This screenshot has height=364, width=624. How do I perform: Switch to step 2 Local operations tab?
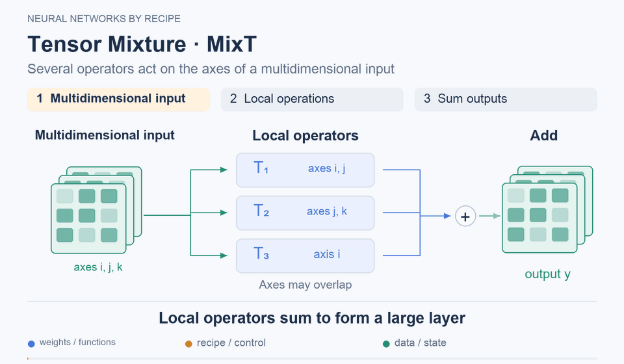coord(312,99)
